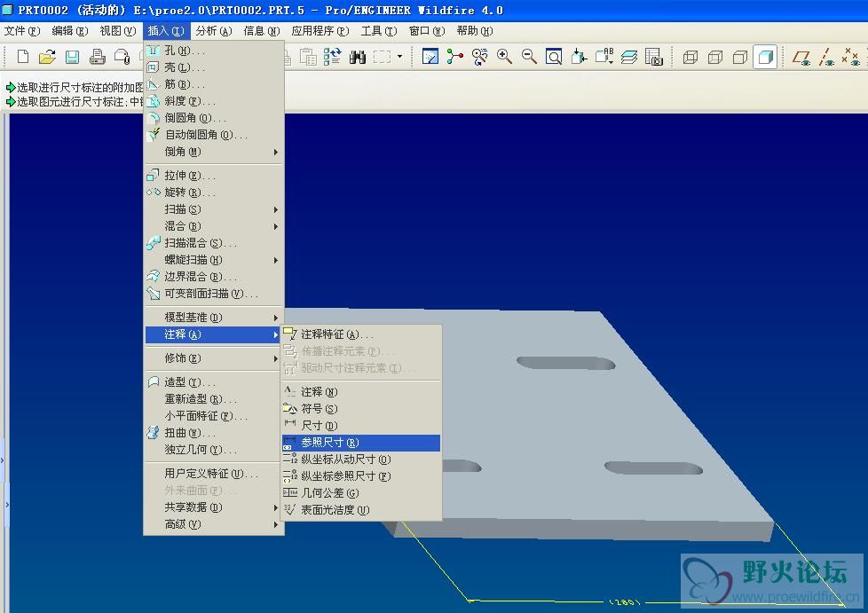Click the Paste clipboard icon

(x=308, y=57)
